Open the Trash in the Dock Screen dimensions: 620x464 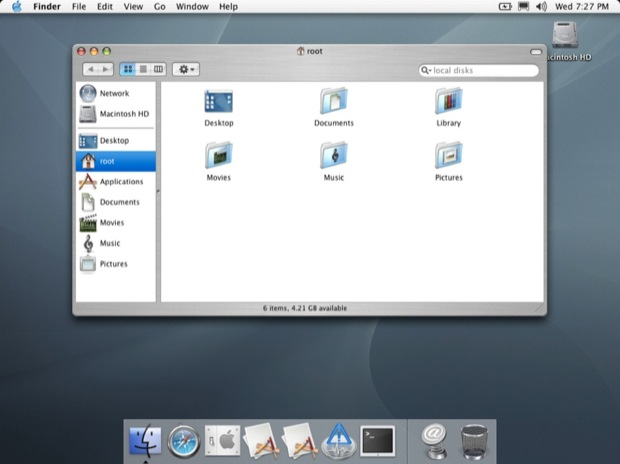474,442
